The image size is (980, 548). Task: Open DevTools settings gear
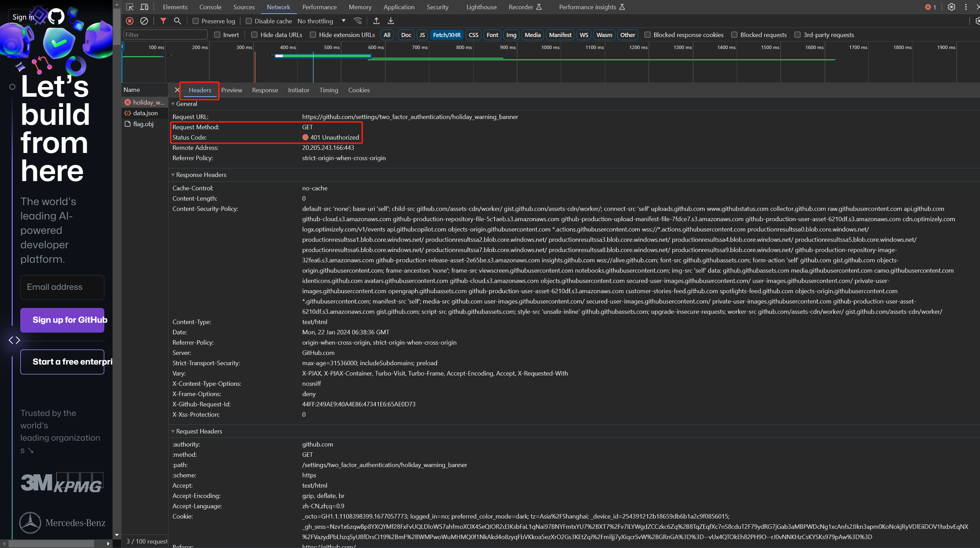pos(952,7)
